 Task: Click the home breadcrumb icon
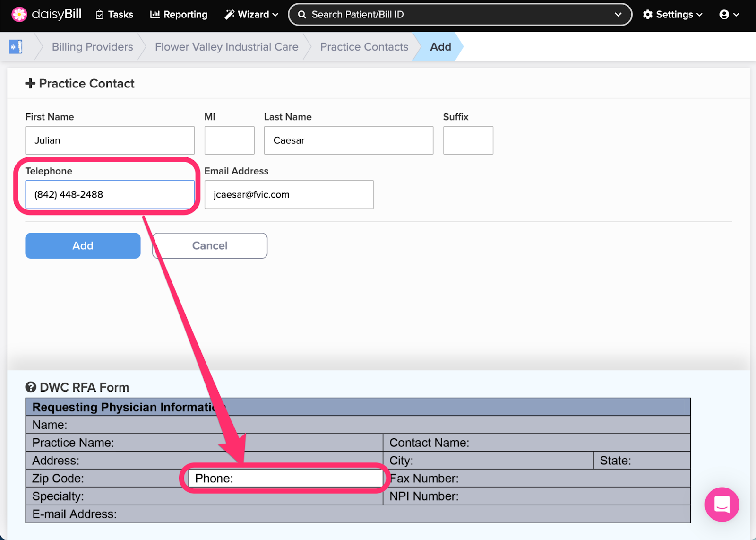16,47
